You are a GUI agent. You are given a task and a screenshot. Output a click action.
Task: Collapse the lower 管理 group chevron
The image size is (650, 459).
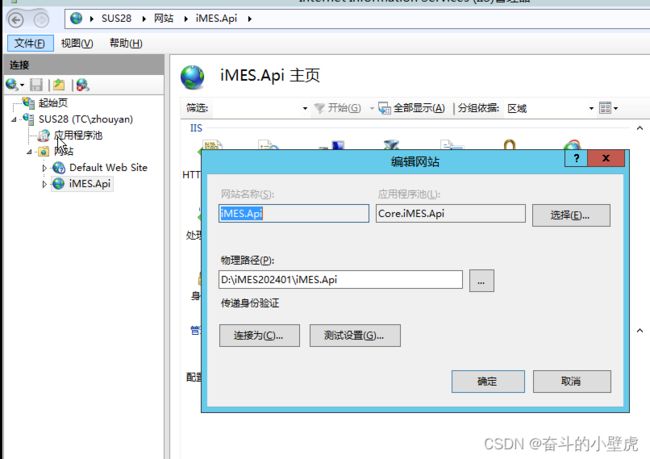pyautogui.click(x=640, y=330)
